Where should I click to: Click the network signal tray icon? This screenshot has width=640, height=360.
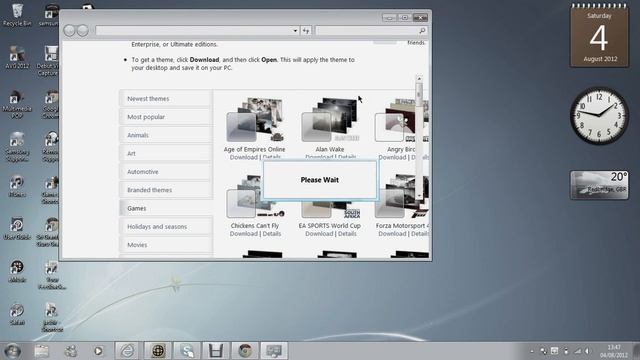point(577,351)
